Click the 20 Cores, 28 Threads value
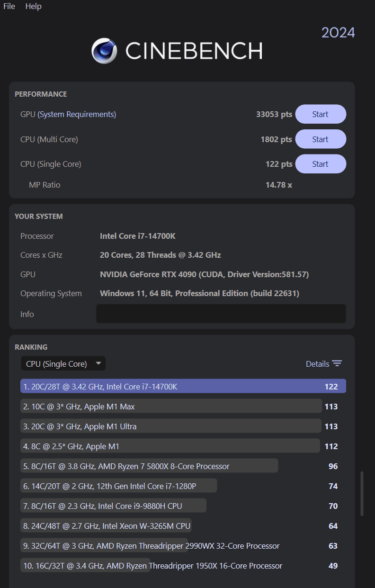This screenshot has height=588, width=375. click(161, 255)
